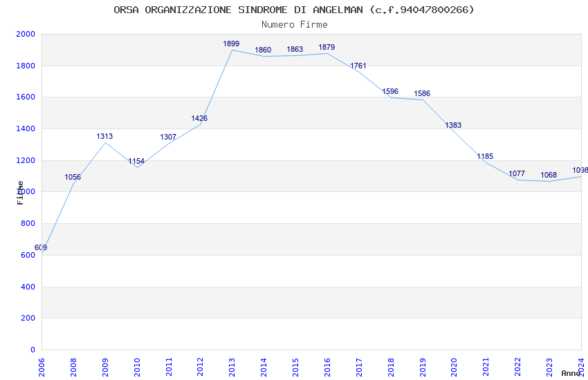The height and width of the screenshot is (380, 588).
Task: Click the x-axis year 2006
Action: [42, 368]
